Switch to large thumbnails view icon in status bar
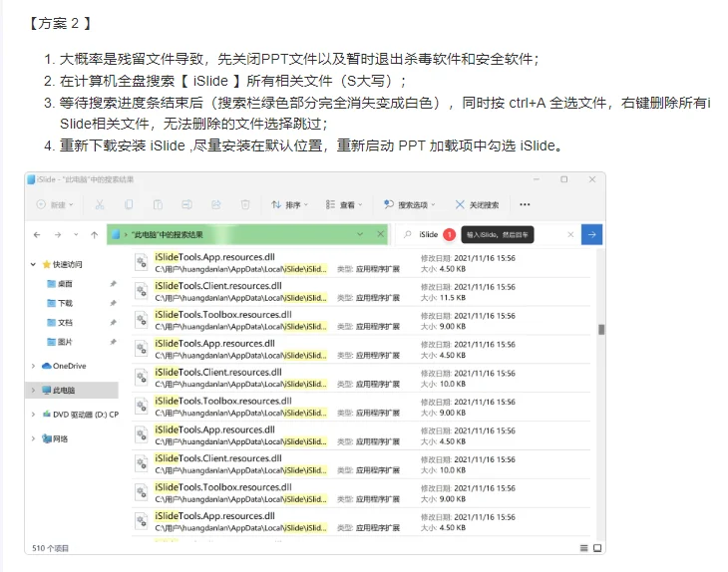Screen dimensions: 728x572 pyautogui.click(x=597, y=548)
